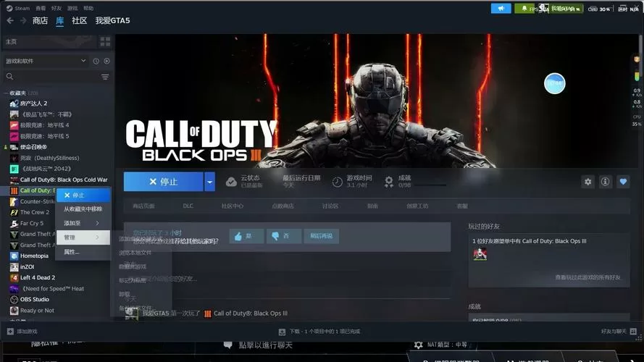Select Left 4 Dead 2
Viewport: 644px width, 362px height.
38,277
